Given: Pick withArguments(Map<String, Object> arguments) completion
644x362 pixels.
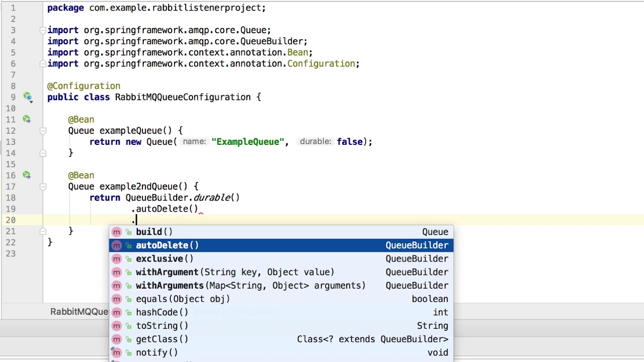Looking at the screenshot, I should coord(250,286).
